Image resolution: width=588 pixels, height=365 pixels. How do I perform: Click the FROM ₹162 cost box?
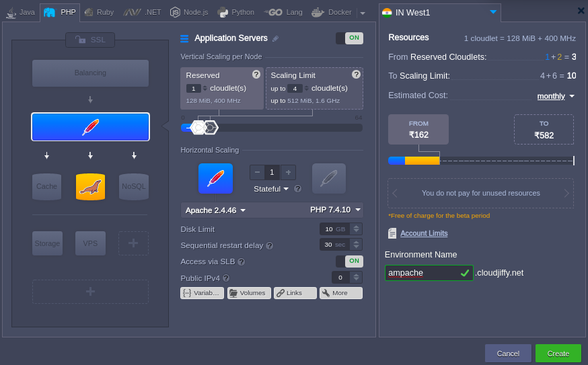418,129
